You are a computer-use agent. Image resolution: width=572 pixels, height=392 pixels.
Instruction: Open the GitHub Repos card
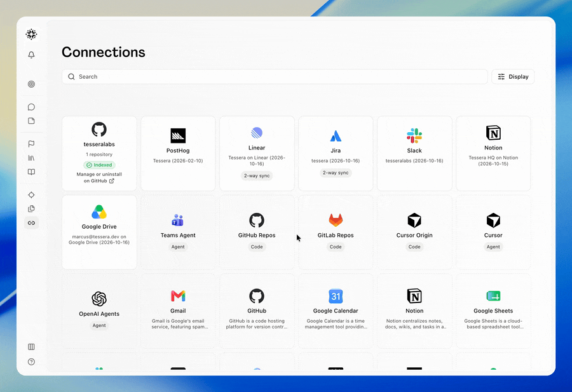pyautogui.click(x=257, y=233)
